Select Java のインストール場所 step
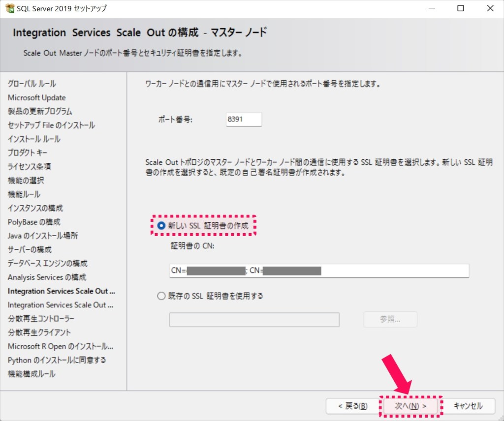Viewport: 504px width, 421px height. click(x=43, y=236)
